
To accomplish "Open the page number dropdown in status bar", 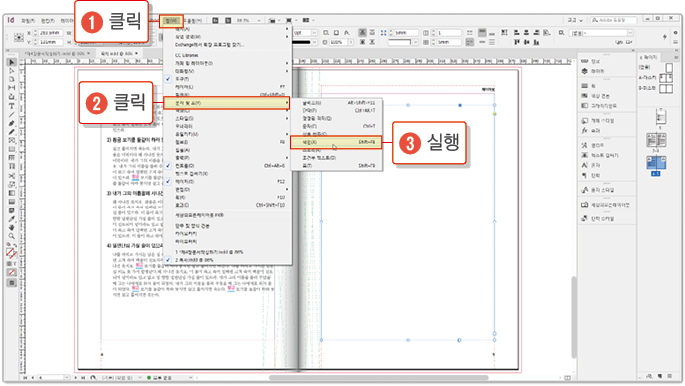I will click(x=66, y=378).
